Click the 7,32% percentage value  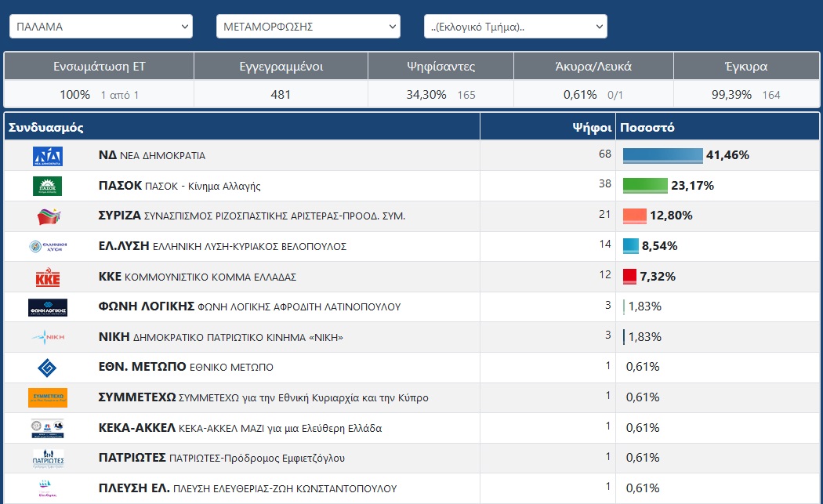[657, 276]
